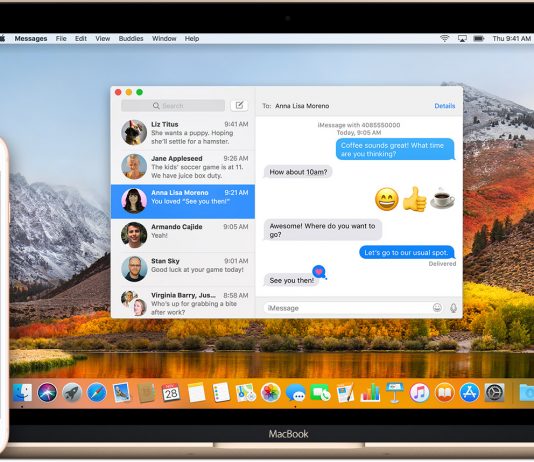Viewport: 534px width, 462px height.
Task: Click 'Let's go to our usual spot.' bubble
Action: coord(407,252)
